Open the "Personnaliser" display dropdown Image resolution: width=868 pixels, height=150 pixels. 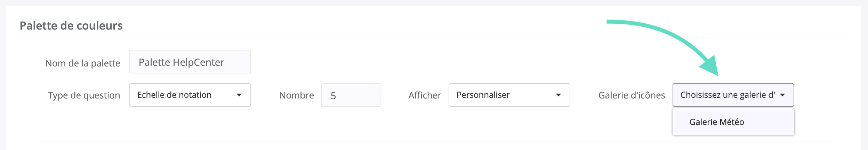[509, 95]
